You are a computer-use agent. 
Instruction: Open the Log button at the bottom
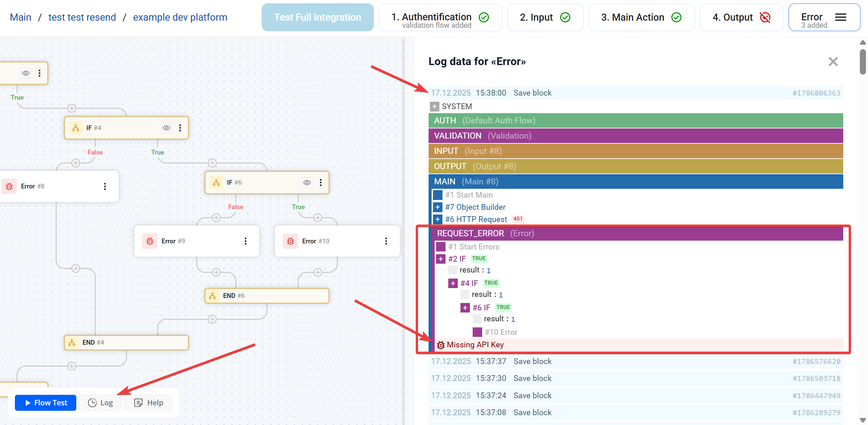[x=100, y=403]
